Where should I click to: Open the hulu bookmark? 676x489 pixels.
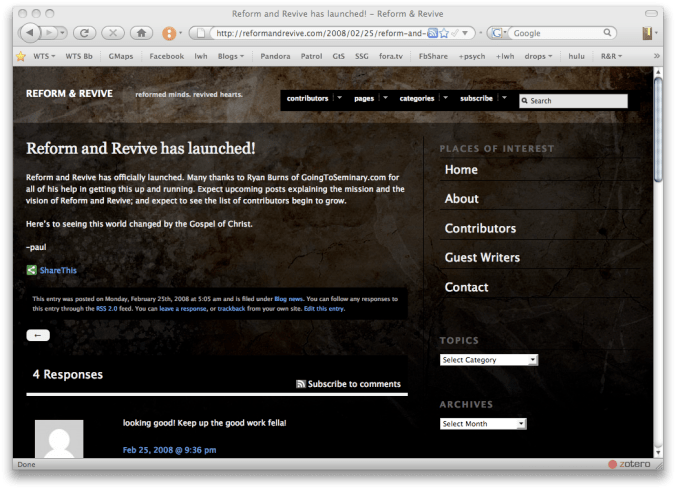[x=576, y=56]
